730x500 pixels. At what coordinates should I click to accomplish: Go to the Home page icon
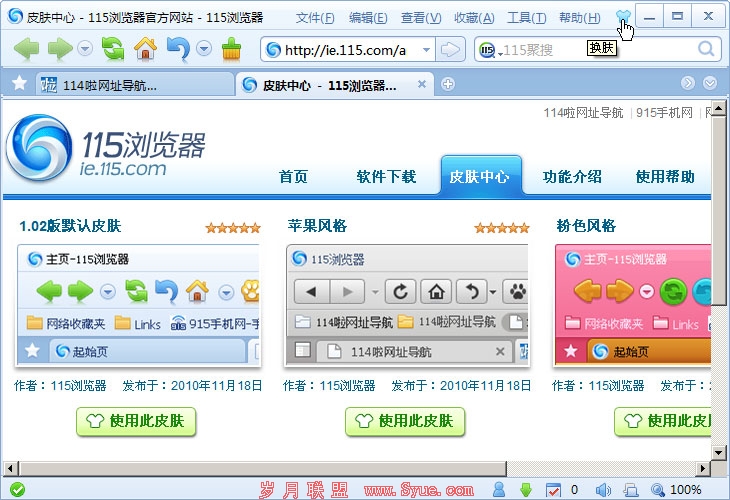[145, 48]
